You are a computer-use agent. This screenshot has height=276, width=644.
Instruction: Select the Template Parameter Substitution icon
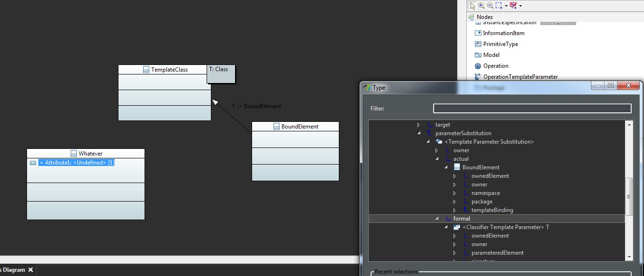[x=439, y=142]
